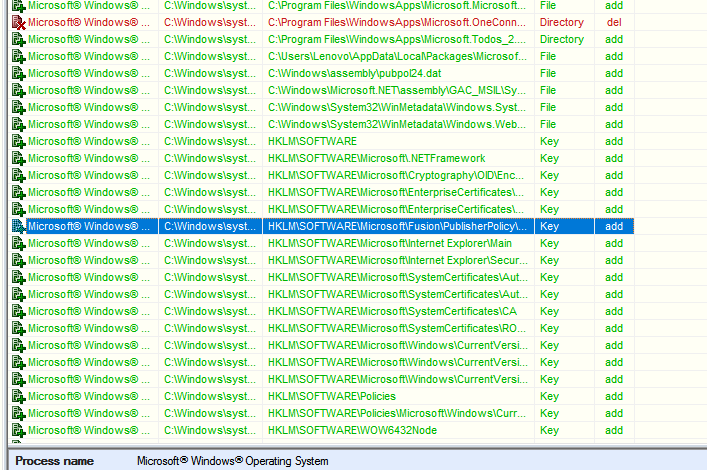This screenshot has height=470, width=707.
Task: Select the path 'C:\Program Files\WindowsApps\Microsoft.Todos_2....'
Action: point(397,39)
